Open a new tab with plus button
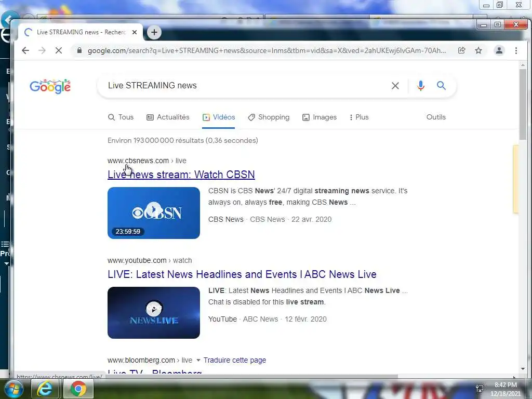Screen dimensions: 532x399 154,32
